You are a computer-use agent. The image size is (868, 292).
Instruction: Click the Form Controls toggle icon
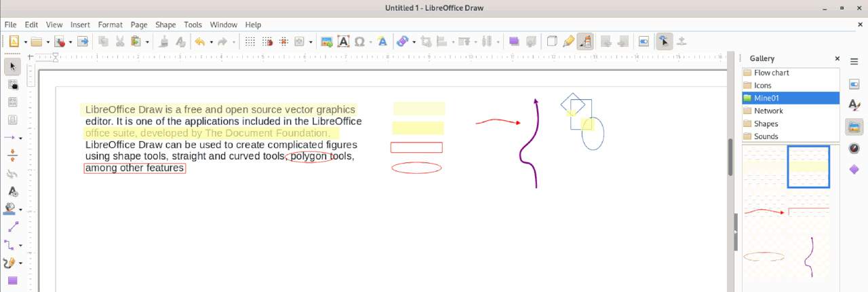pos(644,41)
